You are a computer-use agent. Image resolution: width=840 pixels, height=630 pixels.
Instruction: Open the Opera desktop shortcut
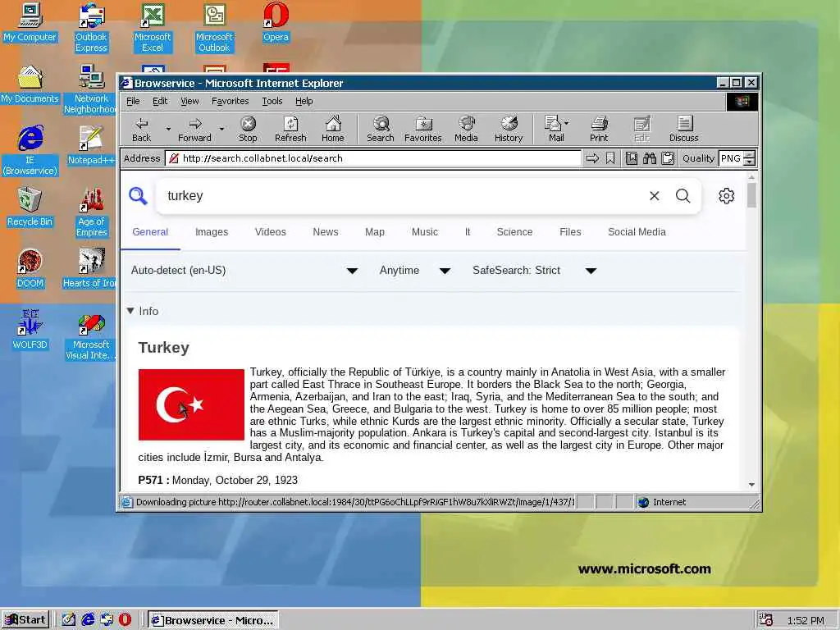click(x=276, y=22)
